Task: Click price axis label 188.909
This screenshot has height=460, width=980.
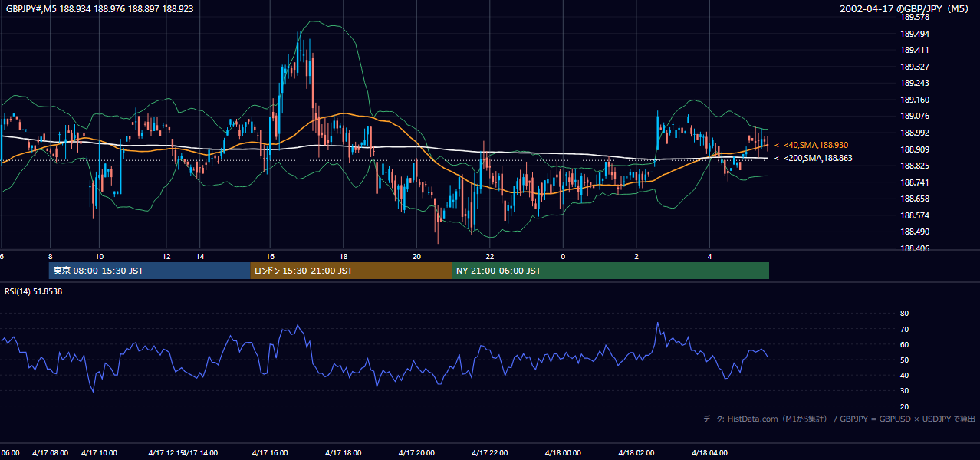Action: (915, 149)
